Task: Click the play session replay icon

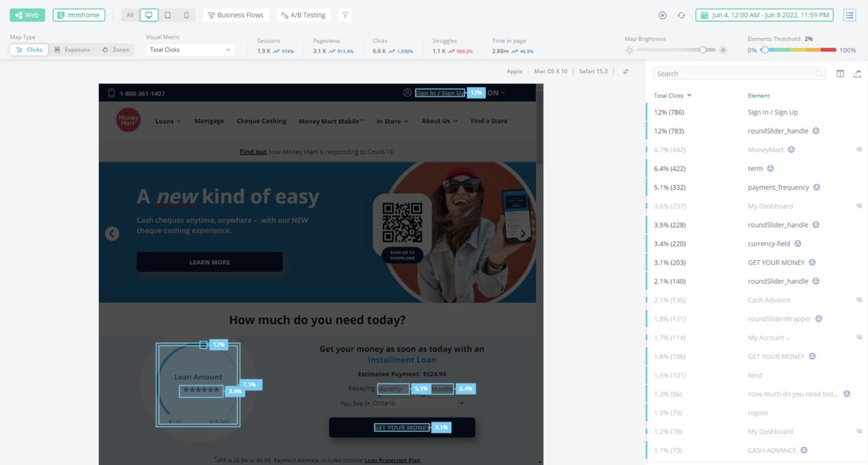Action: coord(662,15)
